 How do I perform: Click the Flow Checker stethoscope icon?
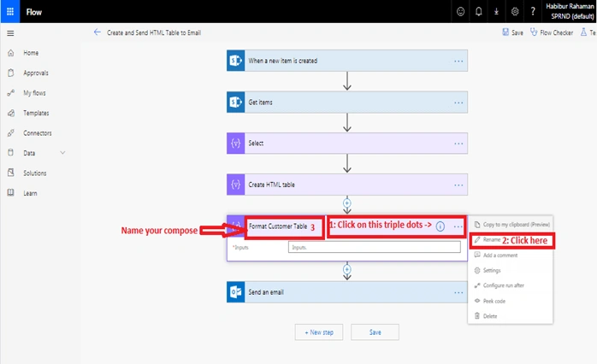point(534,32)
